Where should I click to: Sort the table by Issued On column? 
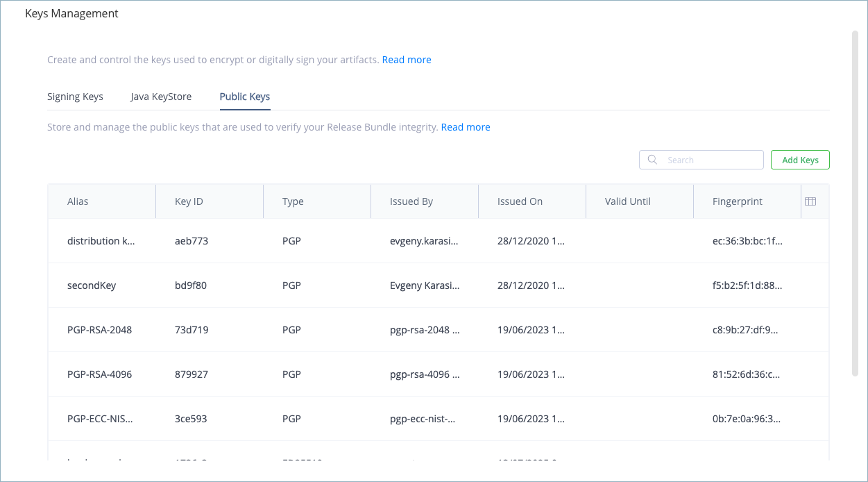[519, 201]
